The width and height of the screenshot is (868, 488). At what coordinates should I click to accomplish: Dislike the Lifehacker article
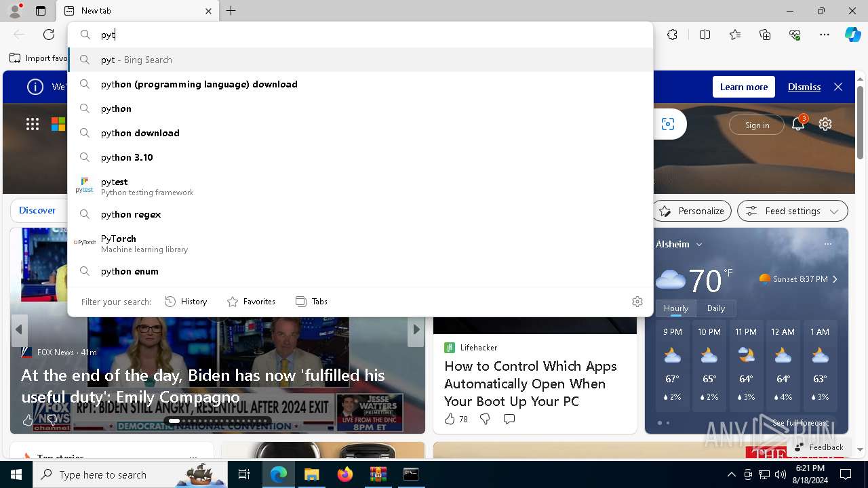tap(485, 419)
